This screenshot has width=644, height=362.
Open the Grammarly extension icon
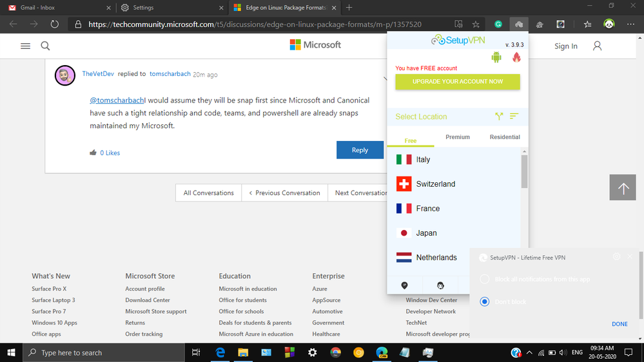[498, 24]
